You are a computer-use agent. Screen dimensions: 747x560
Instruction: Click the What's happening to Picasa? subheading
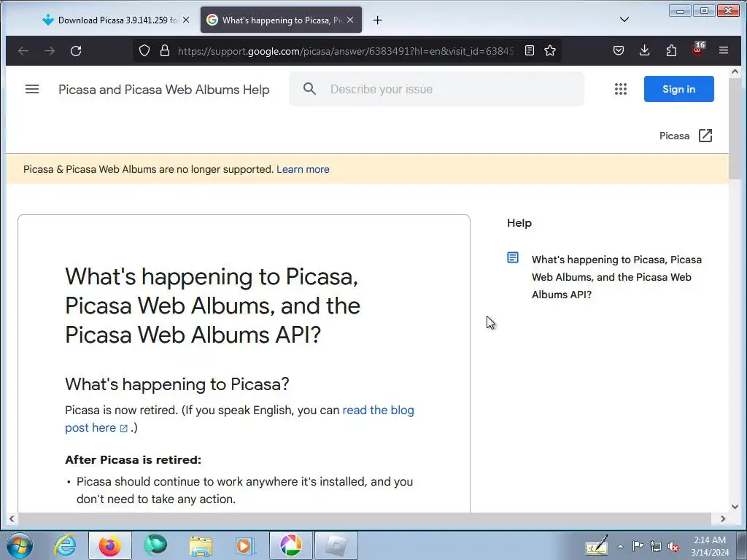pos(177,384)
